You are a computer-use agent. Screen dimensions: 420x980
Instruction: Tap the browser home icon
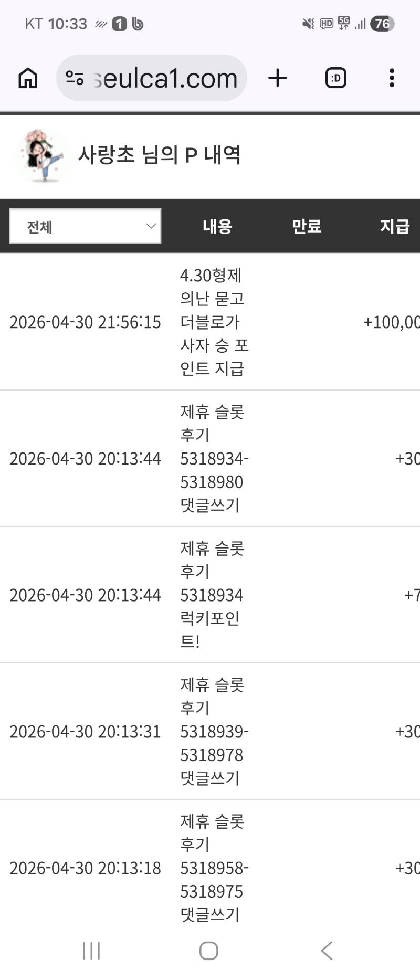28,78
